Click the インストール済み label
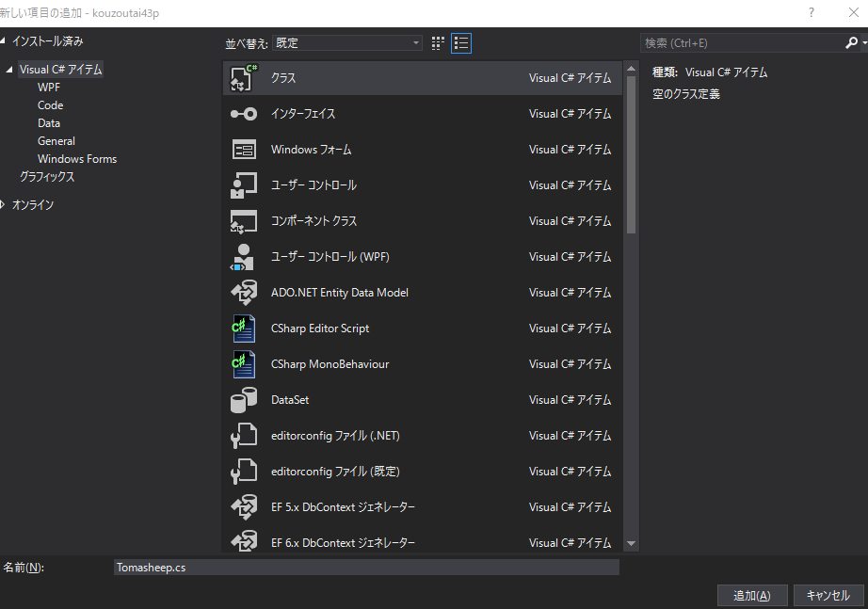 [x=48, y=41]
